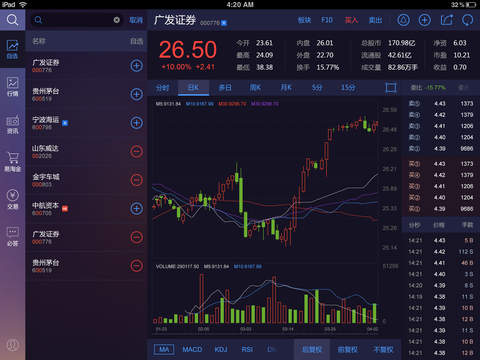Image resolution: width=480 pixels, height=360 pixels.
Task: Tap the 卖出 sell button
Action: click(x=375, y=20)
